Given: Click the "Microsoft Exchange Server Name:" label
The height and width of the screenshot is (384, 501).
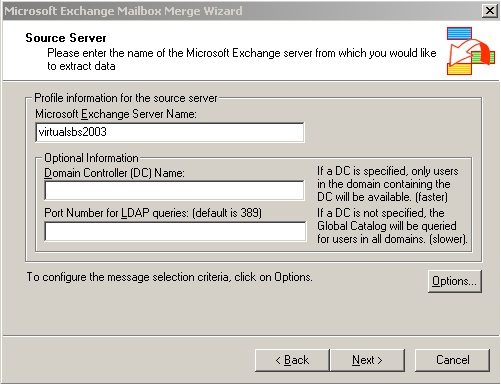Looking at the screenshot, I should pos(116,114).
